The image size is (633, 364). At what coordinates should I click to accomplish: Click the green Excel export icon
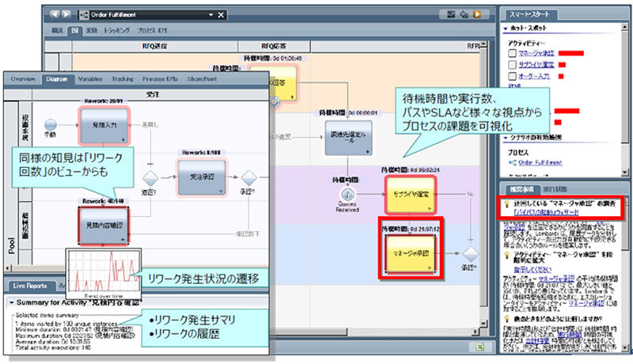click(479, 347)
